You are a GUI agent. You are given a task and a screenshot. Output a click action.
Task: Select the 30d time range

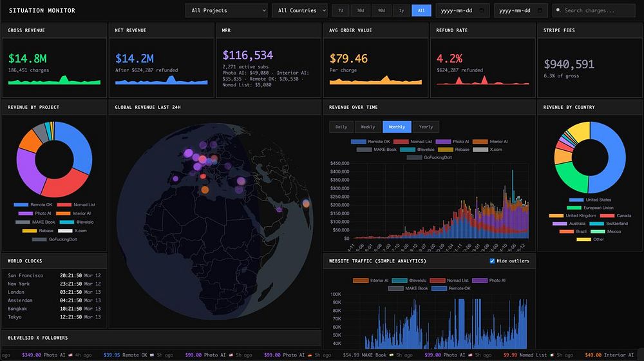360,10
